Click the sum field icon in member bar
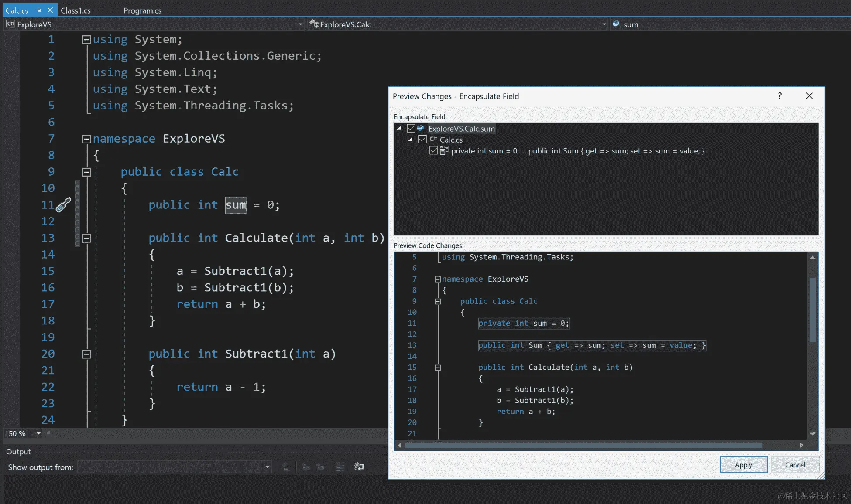This screenshot has height=504, width=851. pyautogui.click(x=616, y=24)
